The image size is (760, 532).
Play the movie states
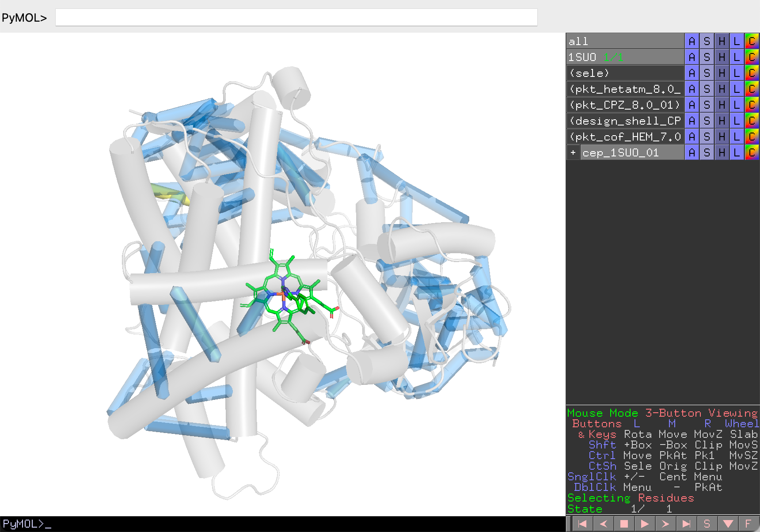tap(645, 524)
